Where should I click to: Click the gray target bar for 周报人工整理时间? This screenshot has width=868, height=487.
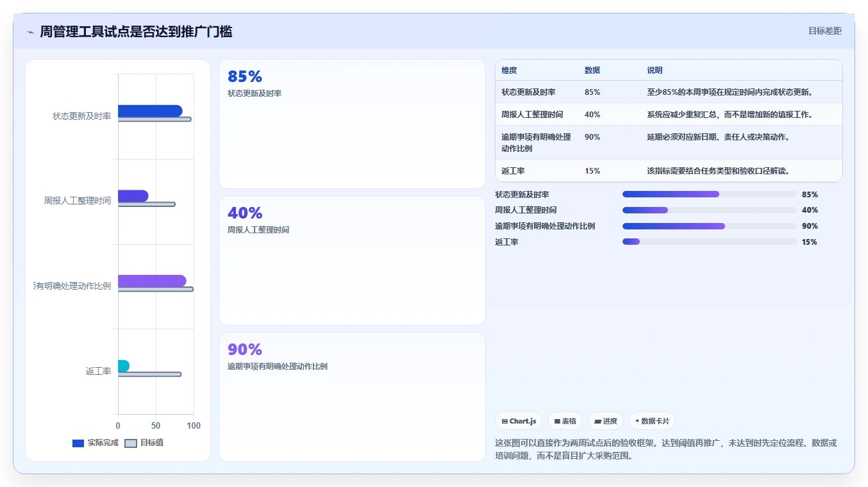[x=147, y=204]
